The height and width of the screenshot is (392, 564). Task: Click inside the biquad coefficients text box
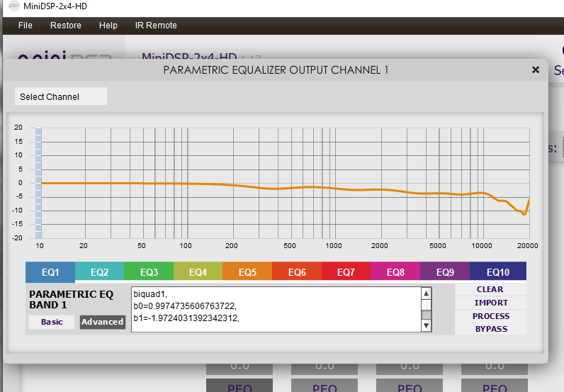pyautogui.click(x=276, y=310)
